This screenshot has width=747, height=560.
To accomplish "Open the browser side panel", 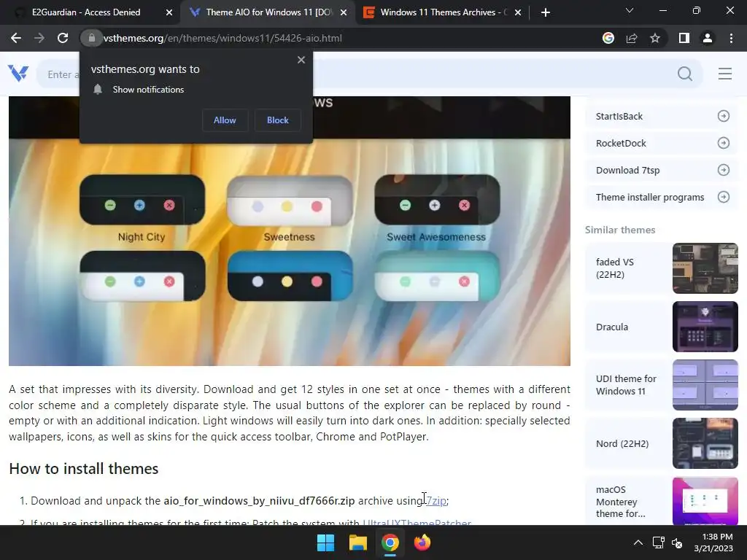I will (684, 38).
